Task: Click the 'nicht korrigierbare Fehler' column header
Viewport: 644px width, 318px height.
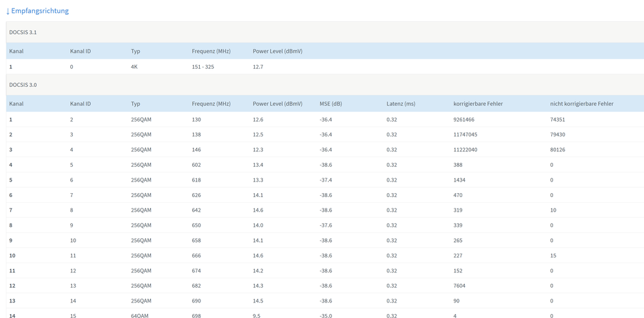Action: point(582,104)
